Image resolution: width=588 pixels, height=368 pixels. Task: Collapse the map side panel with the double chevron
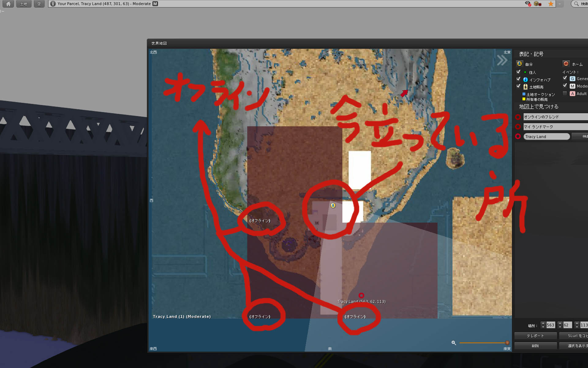coord(502,60)
